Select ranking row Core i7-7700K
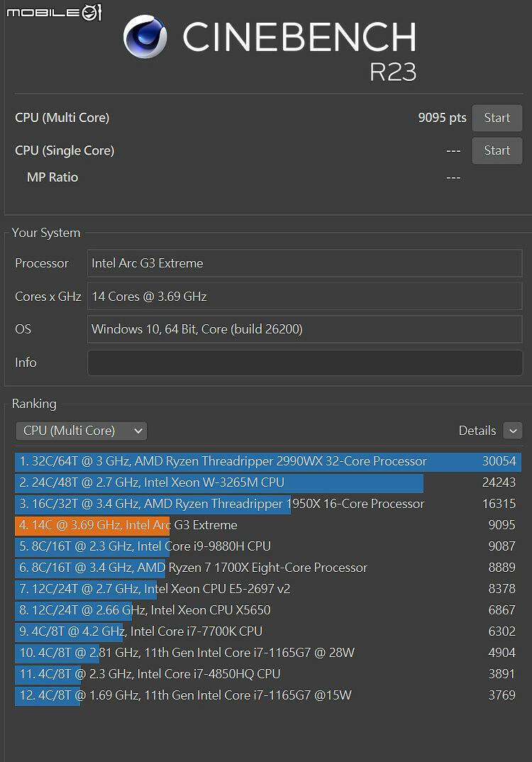The width and height of the screenshot is (532, 762). 268,631
